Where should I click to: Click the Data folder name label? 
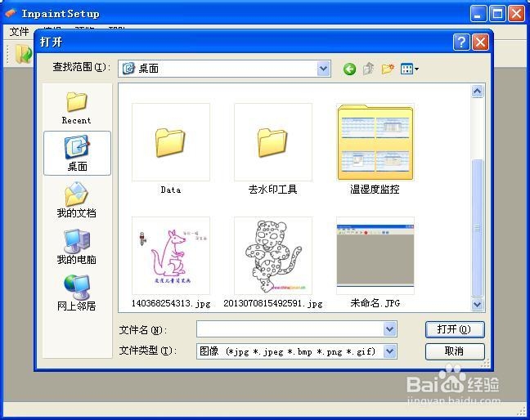[x=171, y=190]
